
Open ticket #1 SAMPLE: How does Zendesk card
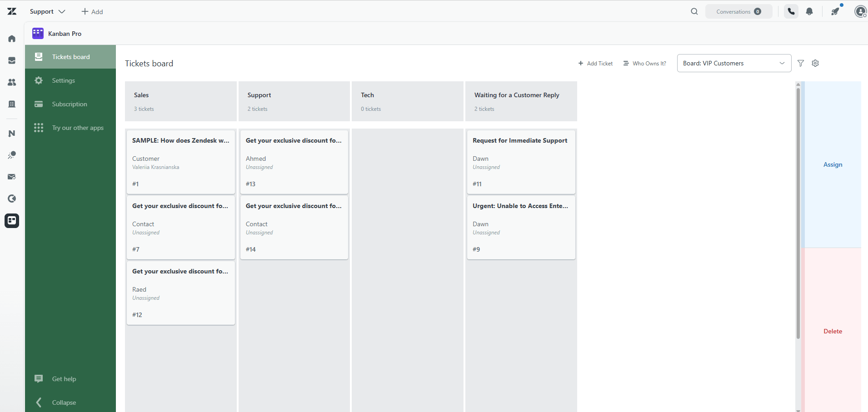click(180, 162)
